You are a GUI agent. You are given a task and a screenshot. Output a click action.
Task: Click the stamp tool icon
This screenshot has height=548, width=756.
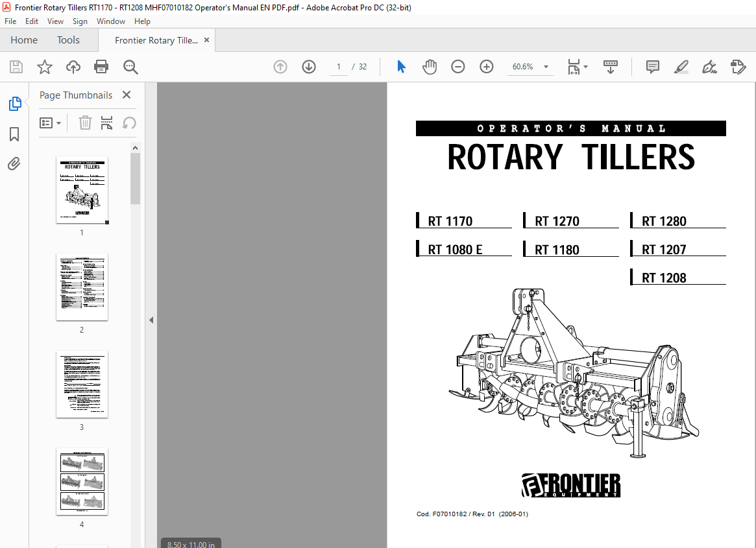738,67
